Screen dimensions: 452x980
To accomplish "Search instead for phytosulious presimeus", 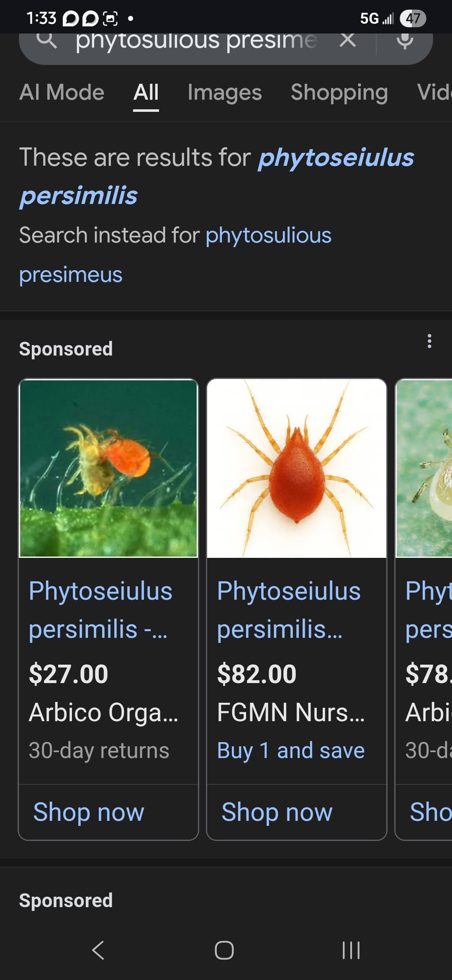I will click(x=175, y=254).
